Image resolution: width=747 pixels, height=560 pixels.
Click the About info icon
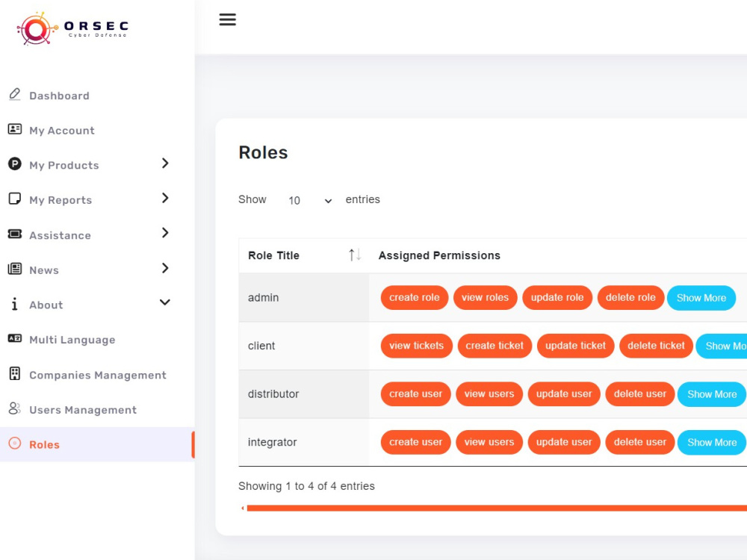point(14,304)
